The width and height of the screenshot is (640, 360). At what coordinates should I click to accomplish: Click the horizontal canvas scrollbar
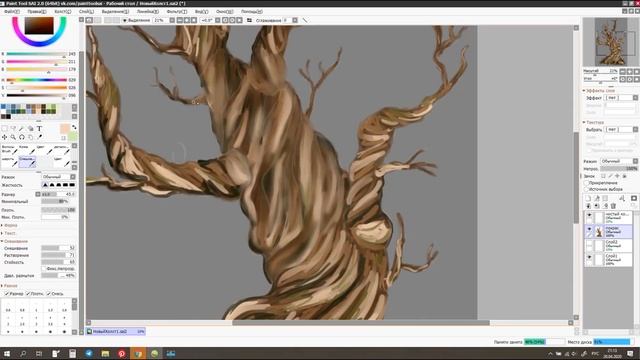click(x=361, y=323)
